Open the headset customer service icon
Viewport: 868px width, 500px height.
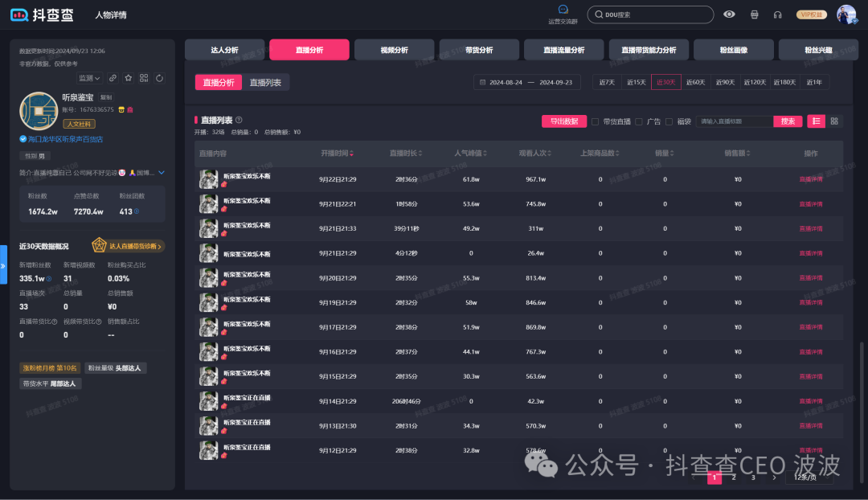tap(778, 15)
